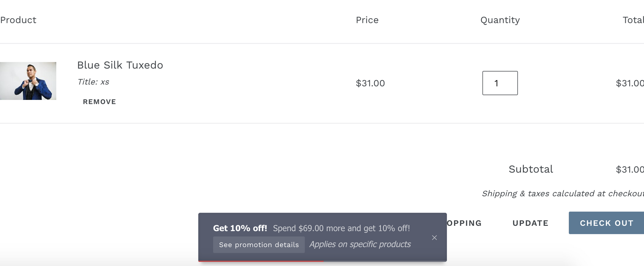Click the Subtotal label

[531, 169]
